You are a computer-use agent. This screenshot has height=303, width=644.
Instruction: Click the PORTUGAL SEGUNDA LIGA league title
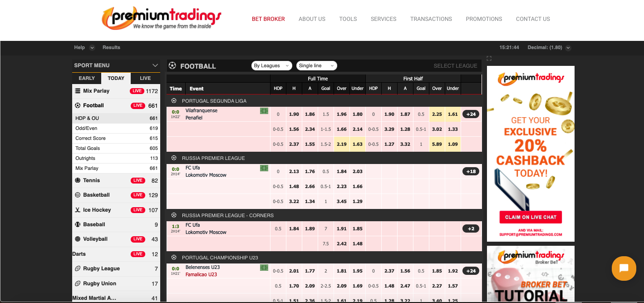(x=214, y=101)
